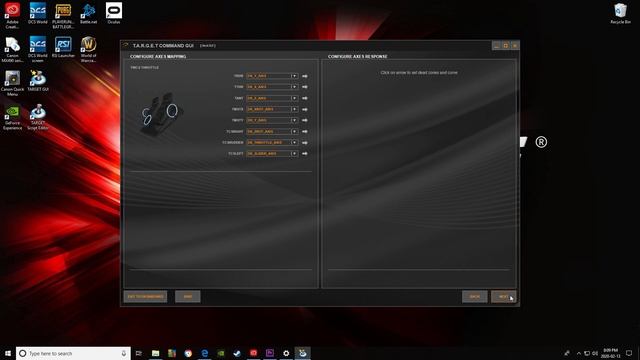
Task: Select the RSI Launcher desktop icon
Action: (63, 47)
